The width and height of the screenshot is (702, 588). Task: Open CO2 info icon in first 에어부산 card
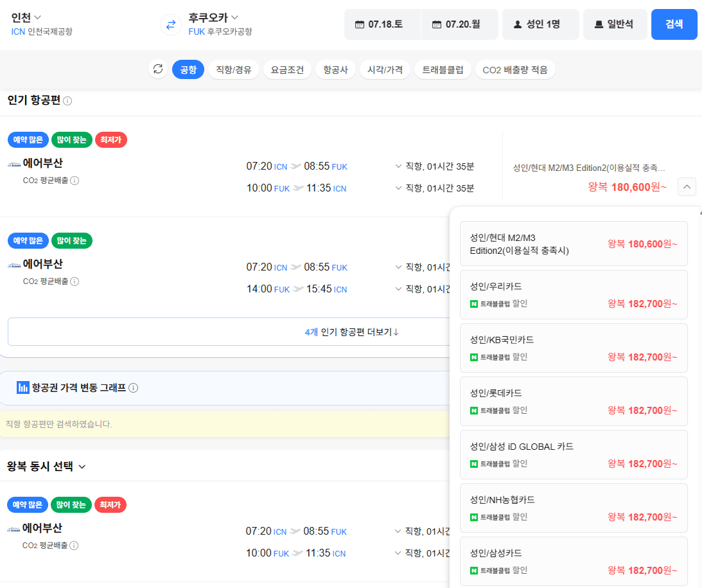pyautogui.click(x=75, y=181)
